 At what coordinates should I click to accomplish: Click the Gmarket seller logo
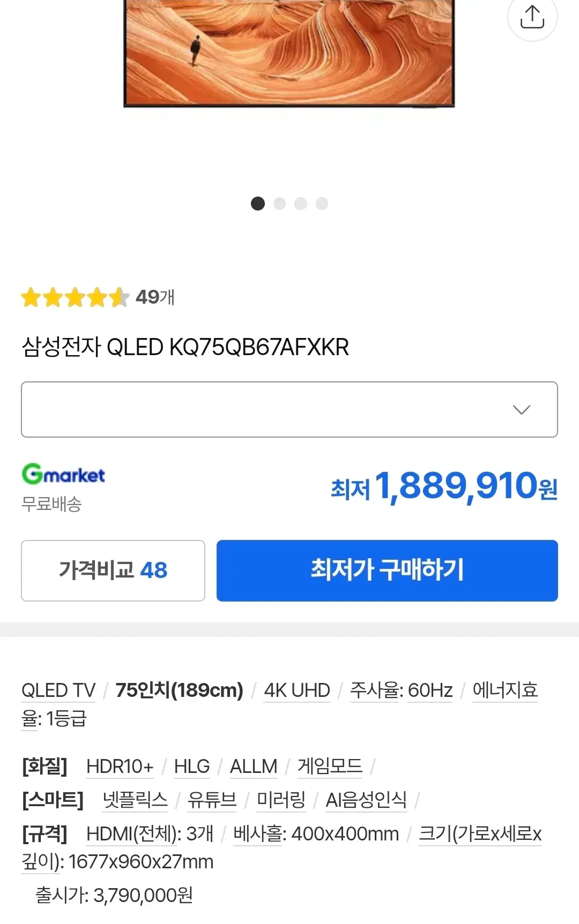point(63,474)
